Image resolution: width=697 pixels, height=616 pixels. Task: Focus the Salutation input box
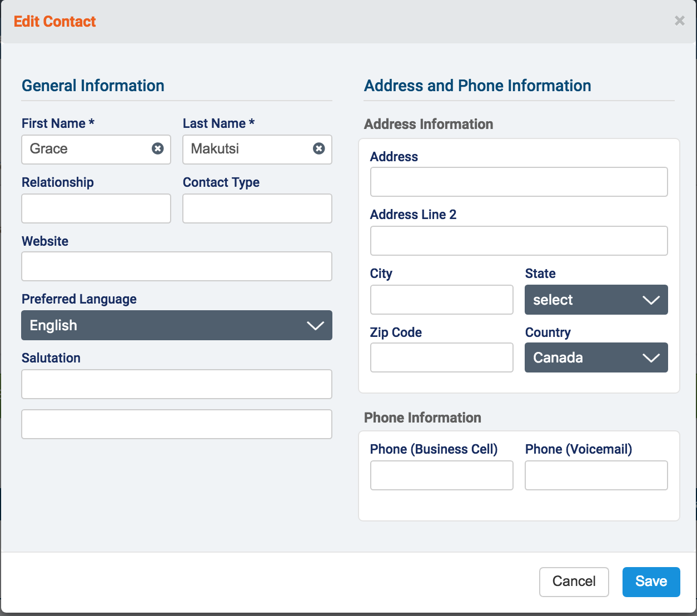(176, 384)
